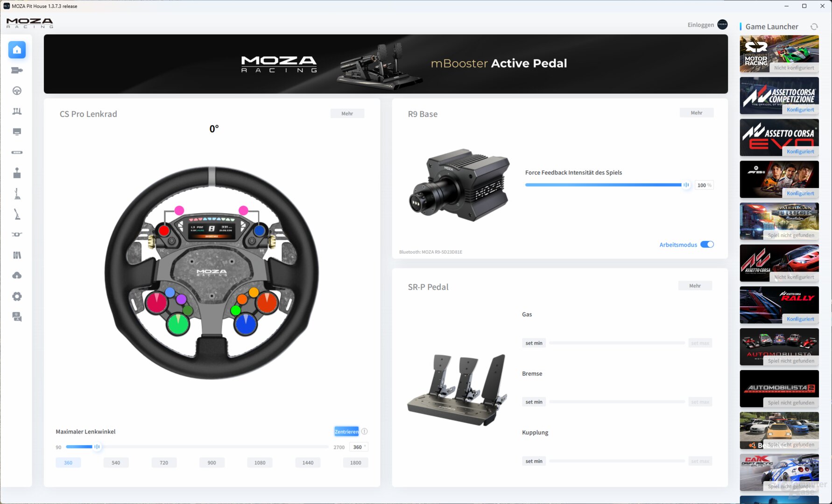Click set min for Kupplung pedal
This screenshot has width=832, height=504.
pyautogui.click(x=534, y=461)
